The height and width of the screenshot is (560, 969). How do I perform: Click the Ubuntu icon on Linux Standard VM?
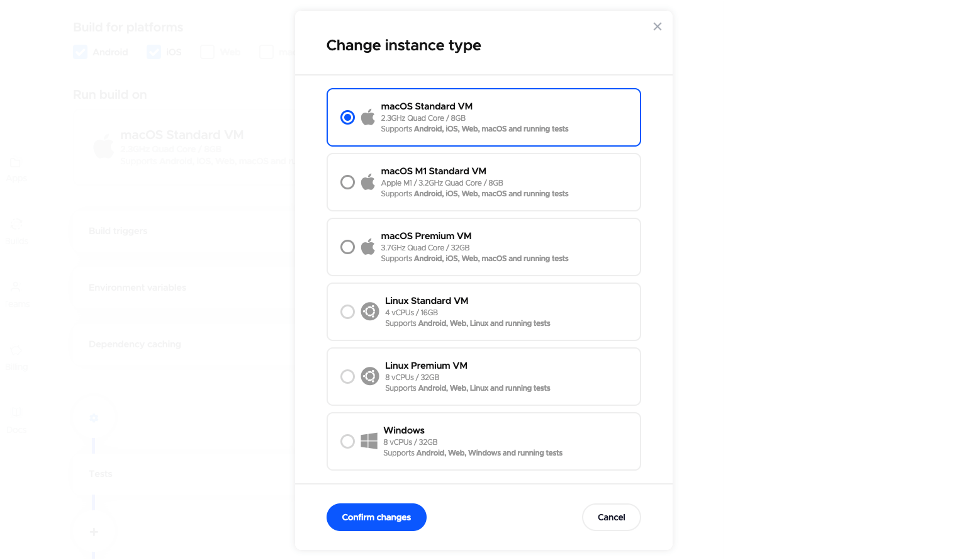369,311
